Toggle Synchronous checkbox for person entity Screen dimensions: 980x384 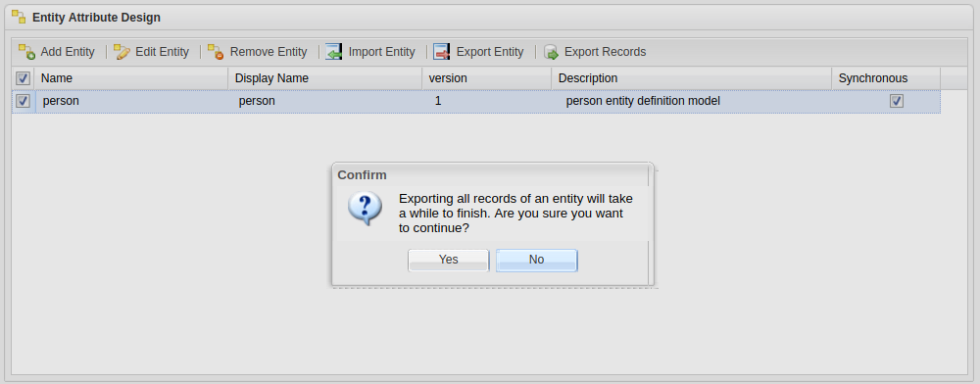tap(897, 101)
